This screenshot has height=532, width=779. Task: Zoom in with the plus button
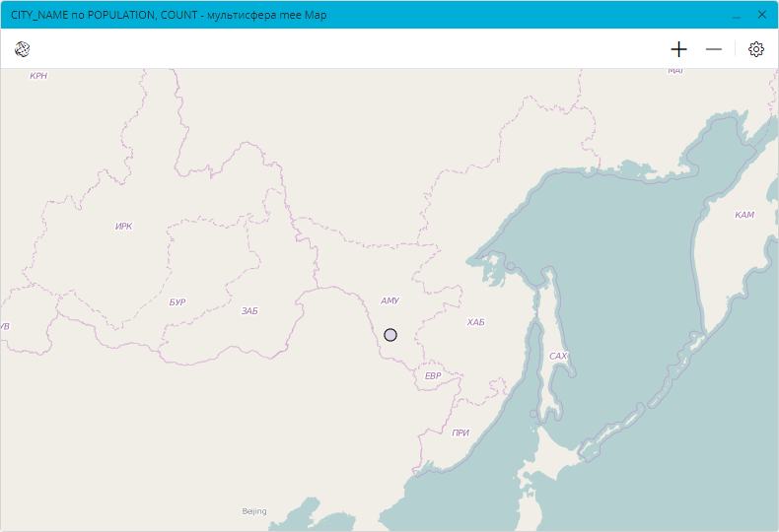[678, 49]
